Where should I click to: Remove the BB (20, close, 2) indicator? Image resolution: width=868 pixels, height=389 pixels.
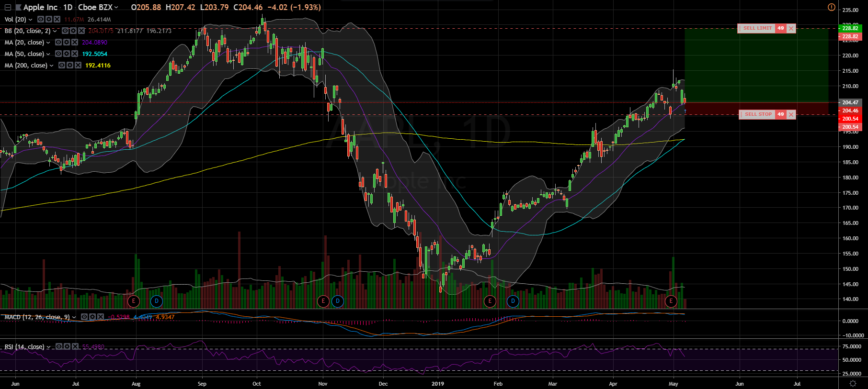tap(81, 31)
